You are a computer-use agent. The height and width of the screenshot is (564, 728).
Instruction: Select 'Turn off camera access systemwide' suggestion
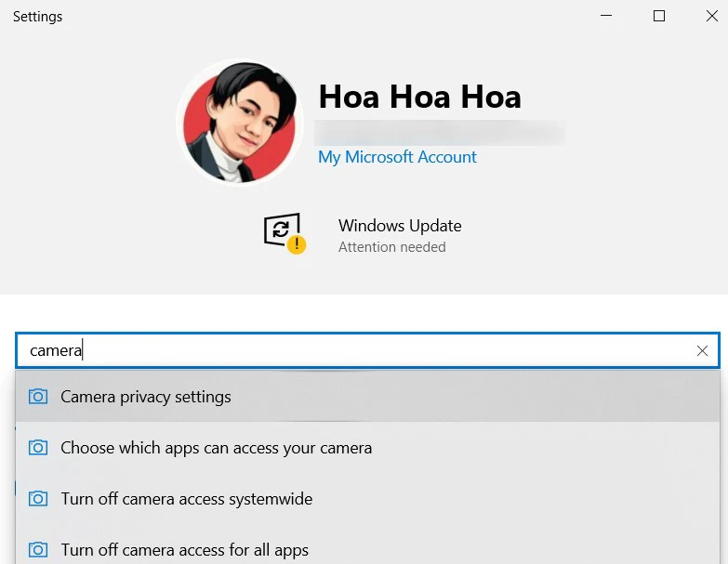(186, 499)
